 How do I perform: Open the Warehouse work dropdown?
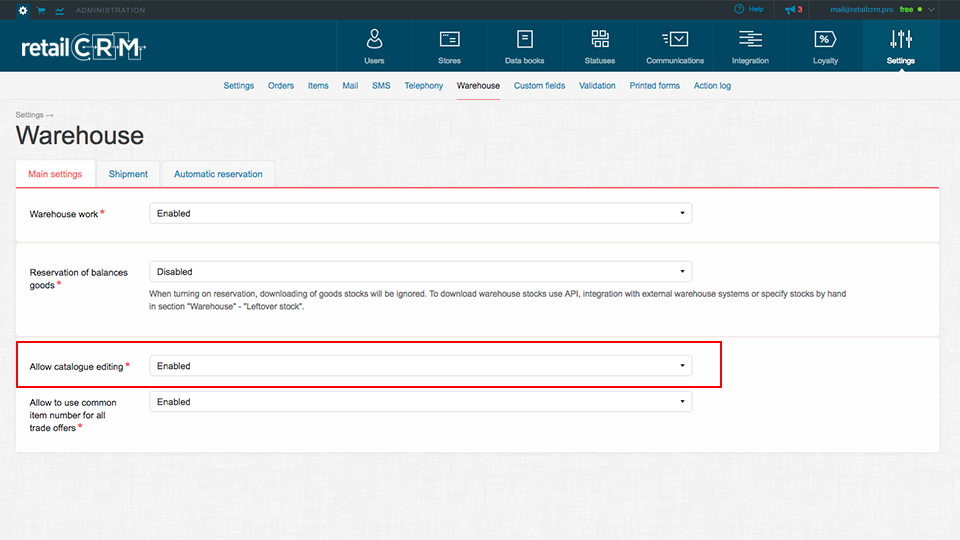421,213
